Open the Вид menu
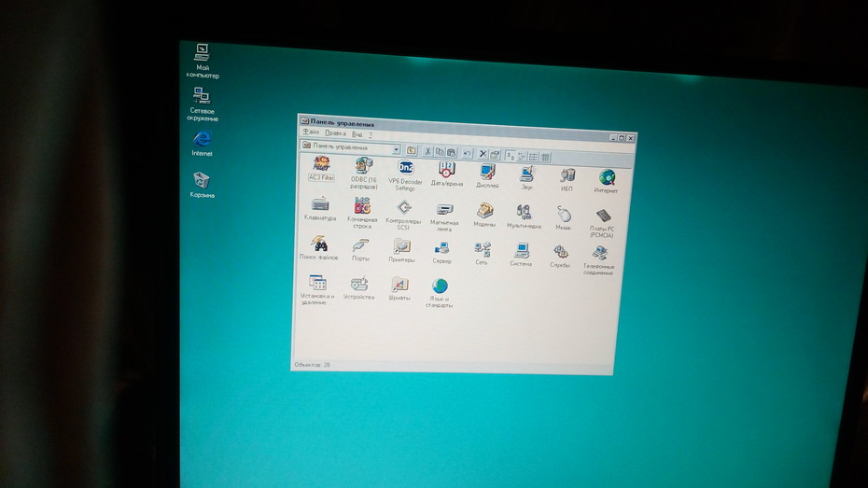The image size is (868, 488). point(357,133)
